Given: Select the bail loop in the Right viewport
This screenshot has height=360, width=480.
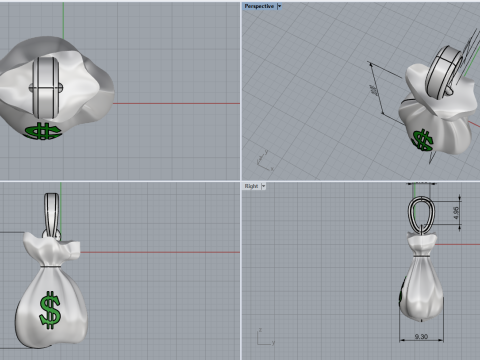Looking at the screenshot, I should 421,215.
